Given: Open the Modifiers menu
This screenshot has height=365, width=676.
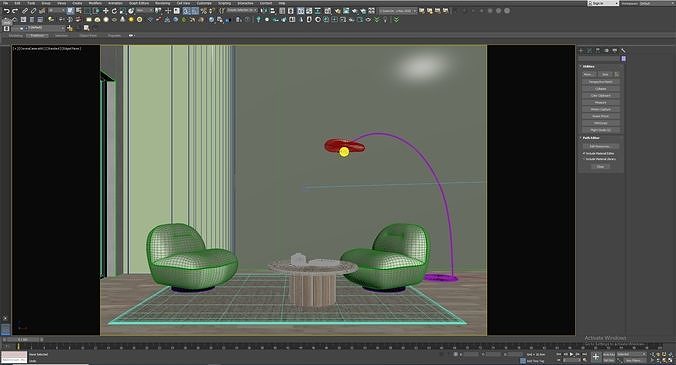Looking at the screenshot, I should point(95,3).
